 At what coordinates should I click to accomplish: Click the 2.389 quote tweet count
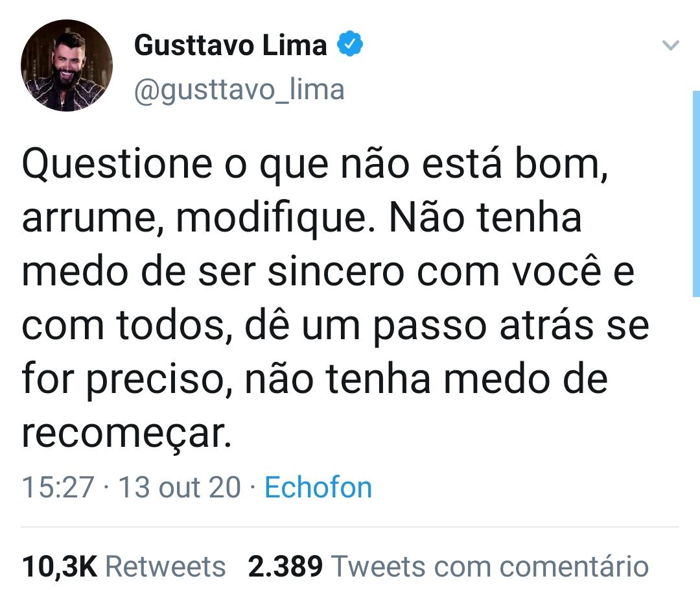[285, 566]
